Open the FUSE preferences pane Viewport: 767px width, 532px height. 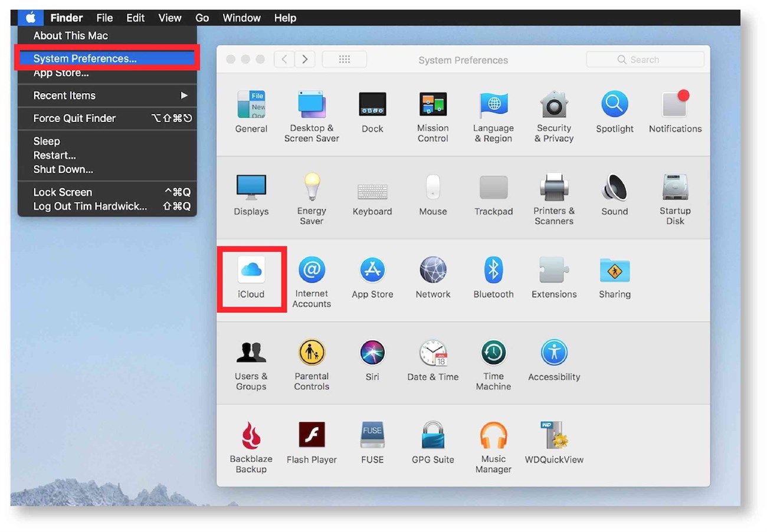[372, 443]
